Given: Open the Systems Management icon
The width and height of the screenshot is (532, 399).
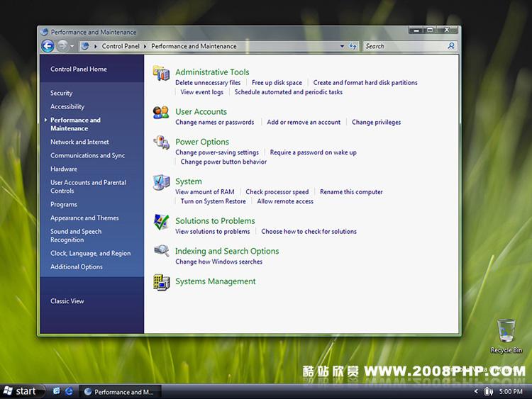Looking at the screenshot, I should pyautogui.click(x=162, y=282).
